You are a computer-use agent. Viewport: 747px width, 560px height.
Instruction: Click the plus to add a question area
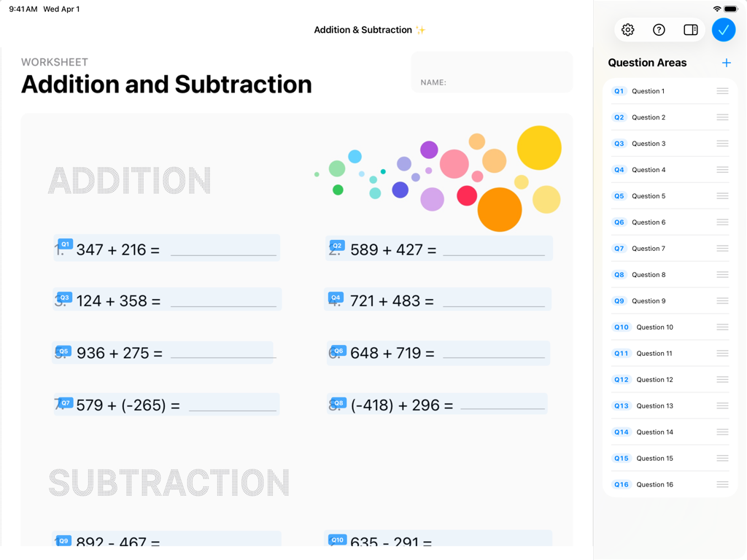pyautogui.click(x=726, y=63)
